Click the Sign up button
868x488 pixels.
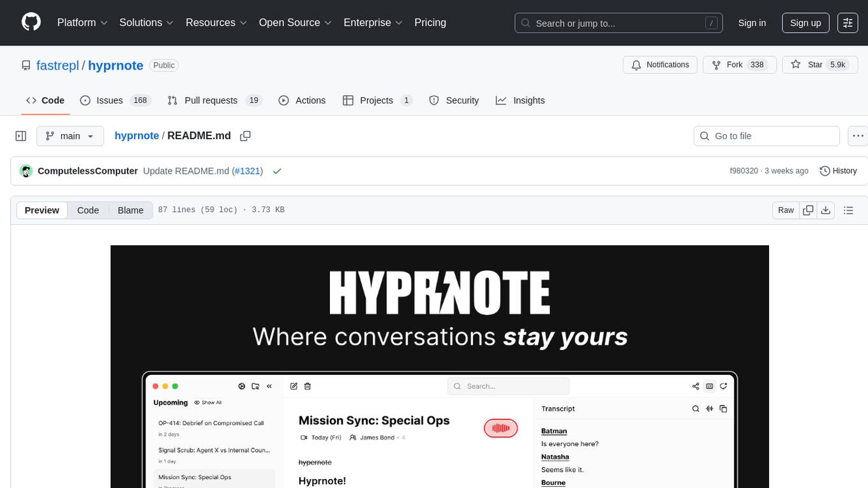[805, 23]
